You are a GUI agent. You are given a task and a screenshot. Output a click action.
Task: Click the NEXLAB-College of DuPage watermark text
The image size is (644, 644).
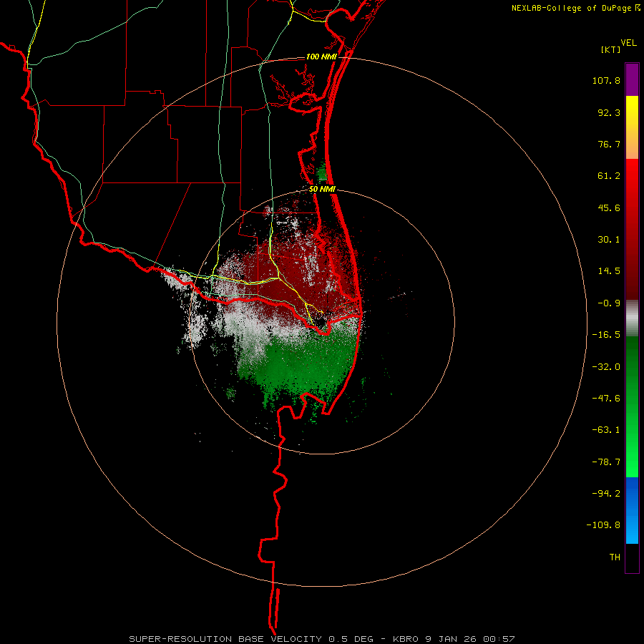[575, 8]
